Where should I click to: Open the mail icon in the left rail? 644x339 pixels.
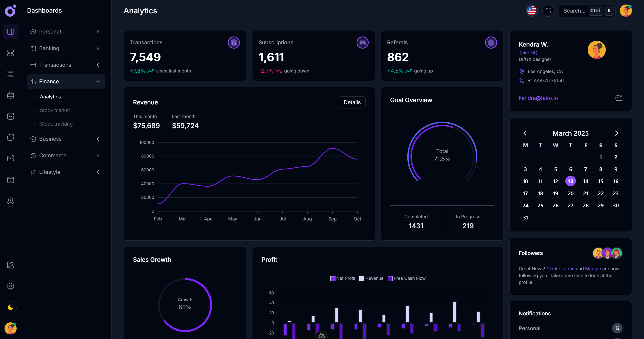[x=10, y=158]
